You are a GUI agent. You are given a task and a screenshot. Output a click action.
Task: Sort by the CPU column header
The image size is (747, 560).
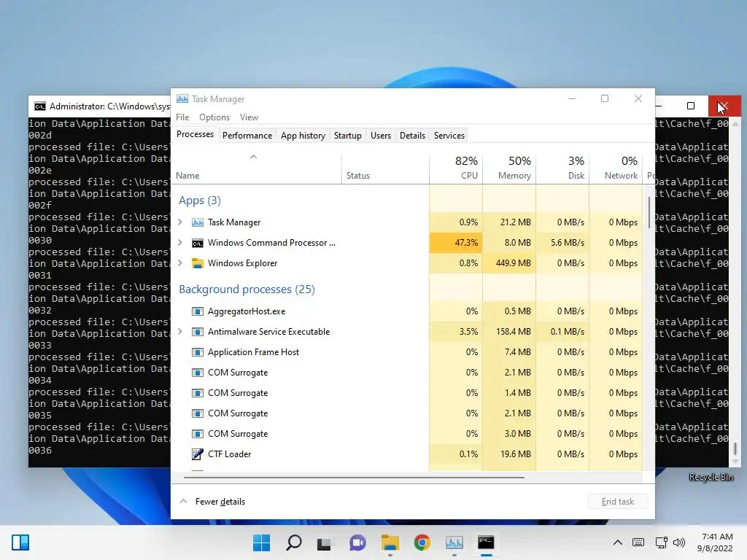456,168
